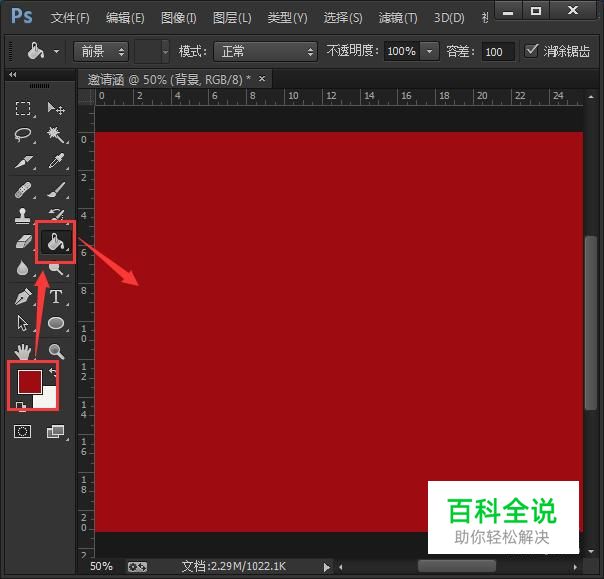Minimize the Photoshop window
This screenshot has height=579, width=604.
pyautogui.click(x=508, y=11)
